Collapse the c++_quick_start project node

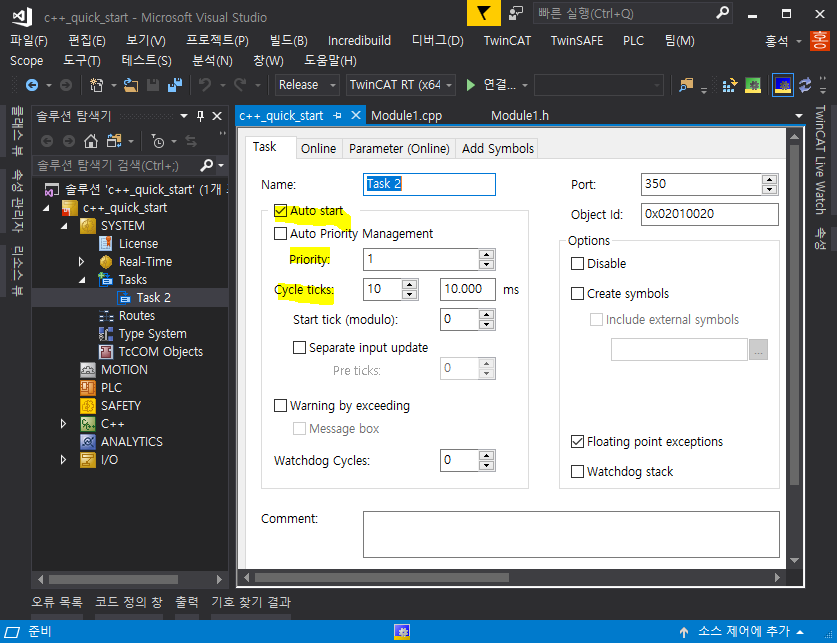click(x=46, y=208)
